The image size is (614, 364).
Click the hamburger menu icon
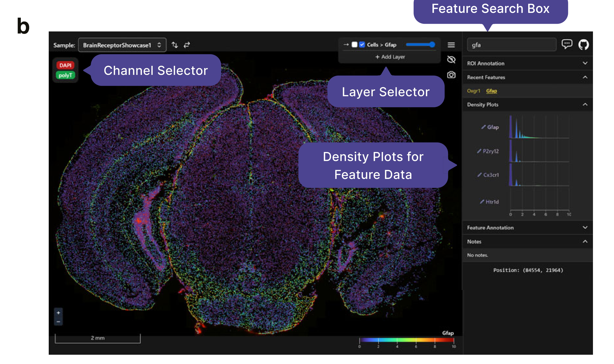pos(451,45)
